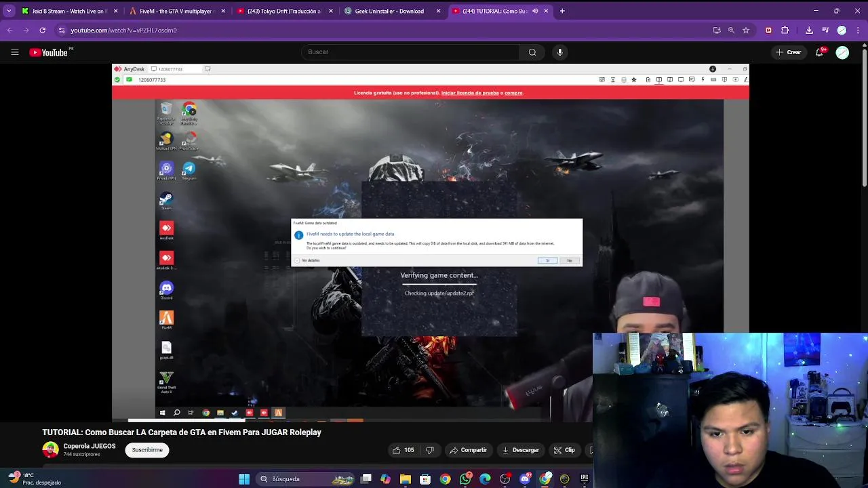Dislike the video
The height and width of the screenshot is (488, 868).
click(430, 450)
